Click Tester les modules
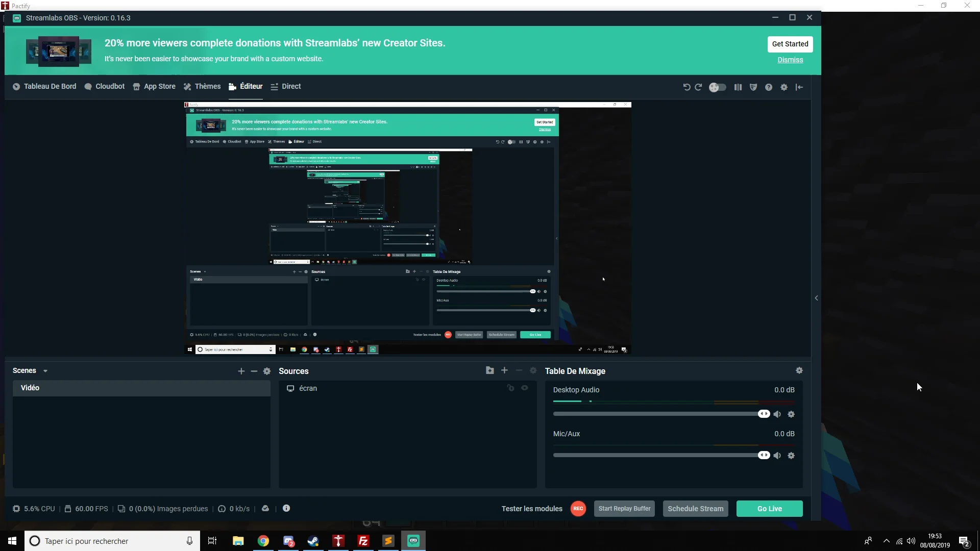The width and height of the screenshot is (980, 551). [532, 509]
